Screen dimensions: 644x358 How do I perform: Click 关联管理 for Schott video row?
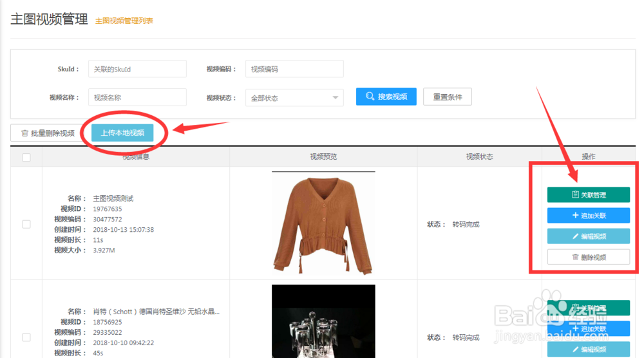click(589, 308)
